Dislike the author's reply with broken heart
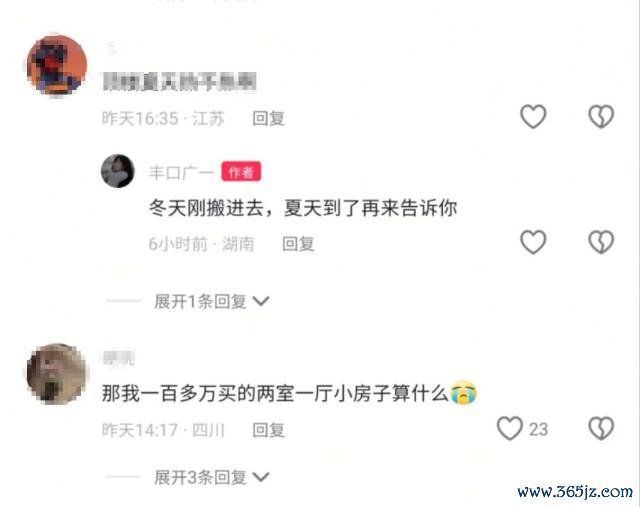 (x=601, y=242)
